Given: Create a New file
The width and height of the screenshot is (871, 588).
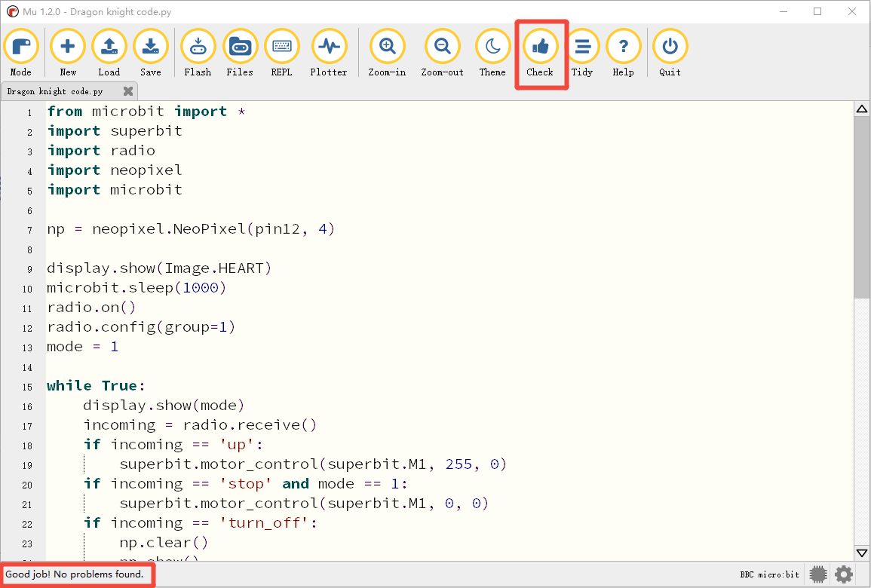Looking at the screenshot, I should [68, 54].
